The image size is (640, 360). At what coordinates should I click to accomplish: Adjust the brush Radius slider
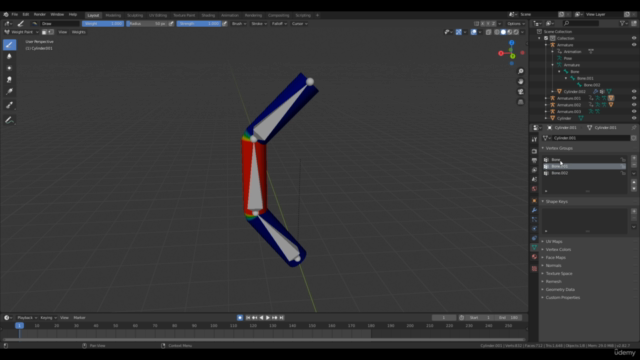(147, 24)
